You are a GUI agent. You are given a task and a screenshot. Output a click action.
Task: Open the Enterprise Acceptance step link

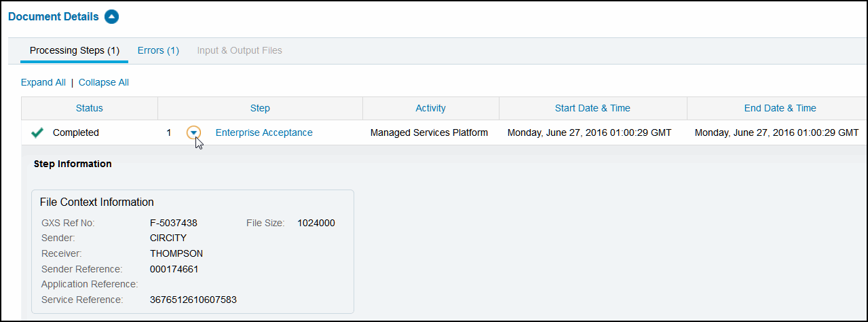(x=264, y=132)
